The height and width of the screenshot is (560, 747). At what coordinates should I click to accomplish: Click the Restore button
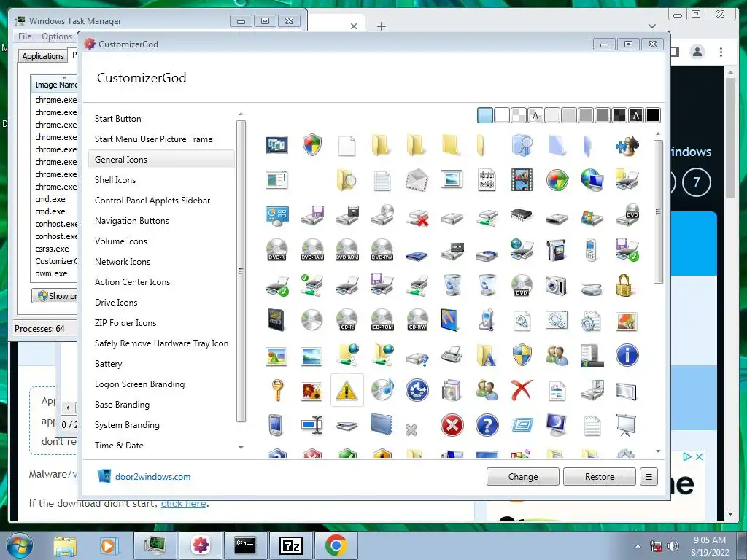[600, 477]
